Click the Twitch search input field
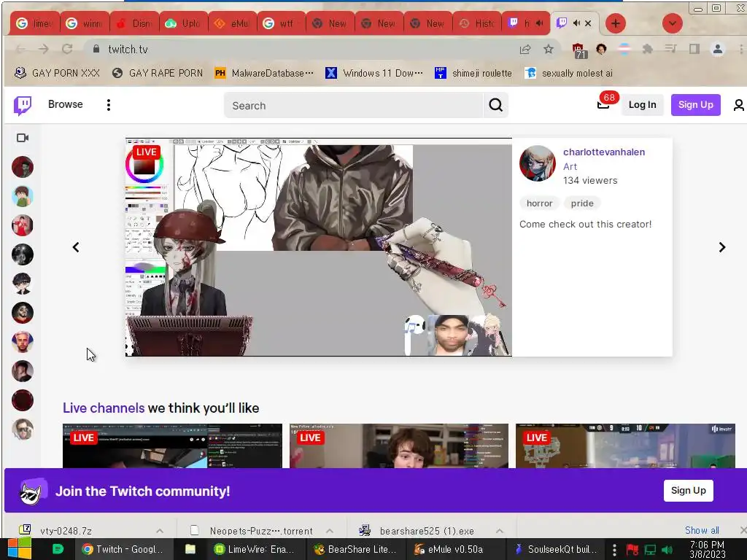Image resolution: width=747 pixels, height=560 pixels. point(354,105)
